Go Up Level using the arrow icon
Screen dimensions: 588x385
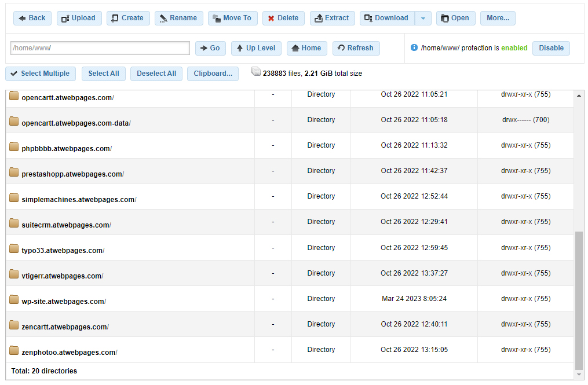click(241, 48)
